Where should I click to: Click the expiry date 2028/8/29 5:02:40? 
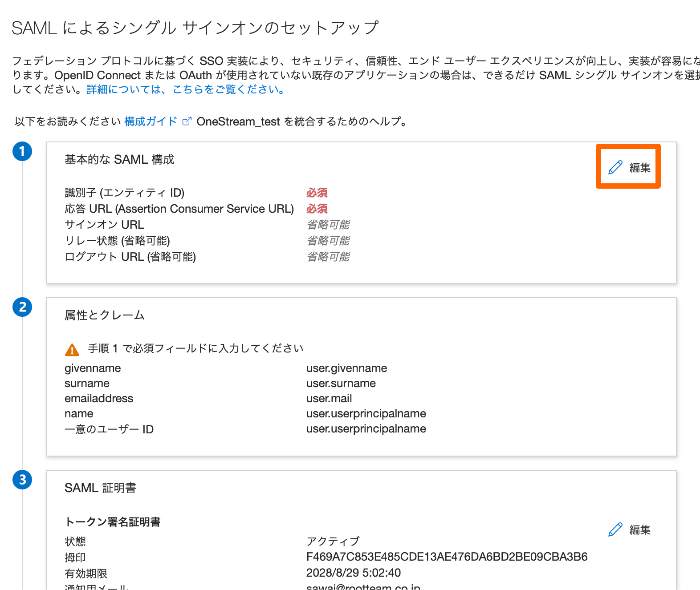coord(354,573)
